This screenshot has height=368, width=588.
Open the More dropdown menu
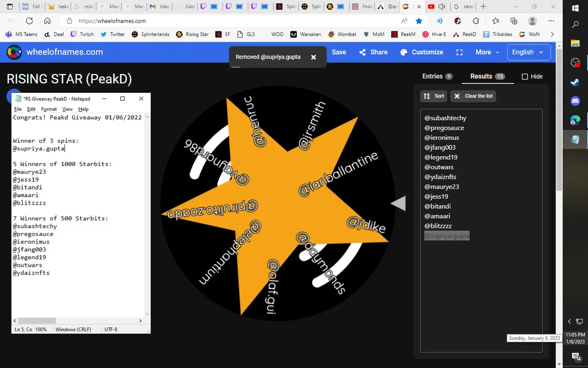487,52
